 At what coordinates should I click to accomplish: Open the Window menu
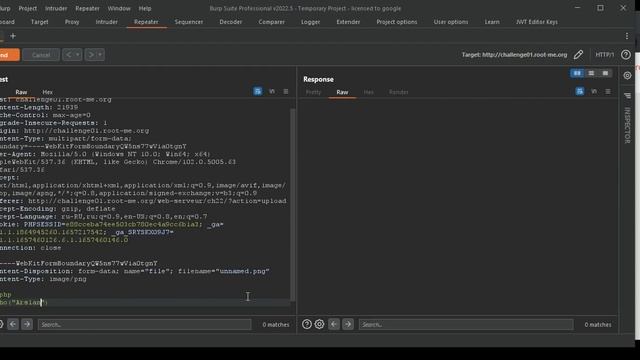pos(119,8)
